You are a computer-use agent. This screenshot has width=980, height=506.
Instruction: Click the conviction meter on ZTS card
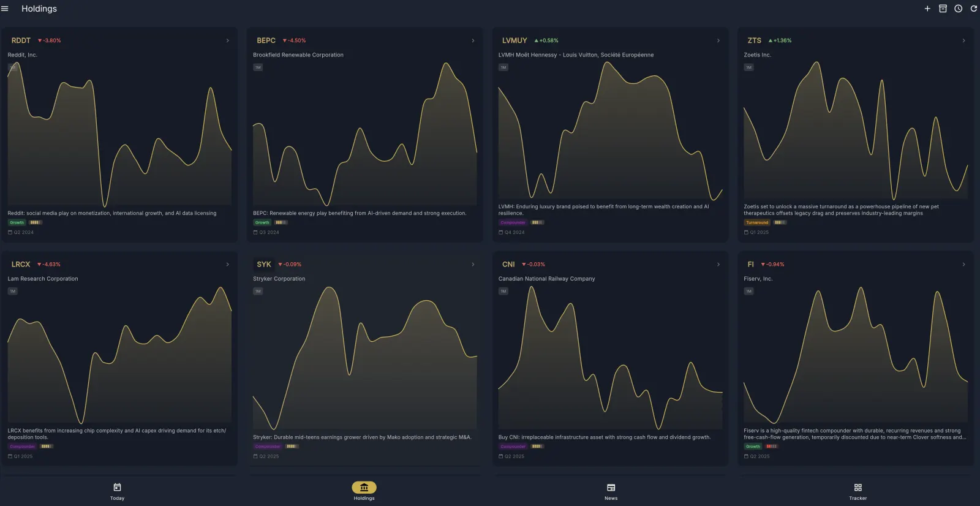coord(780,222)
